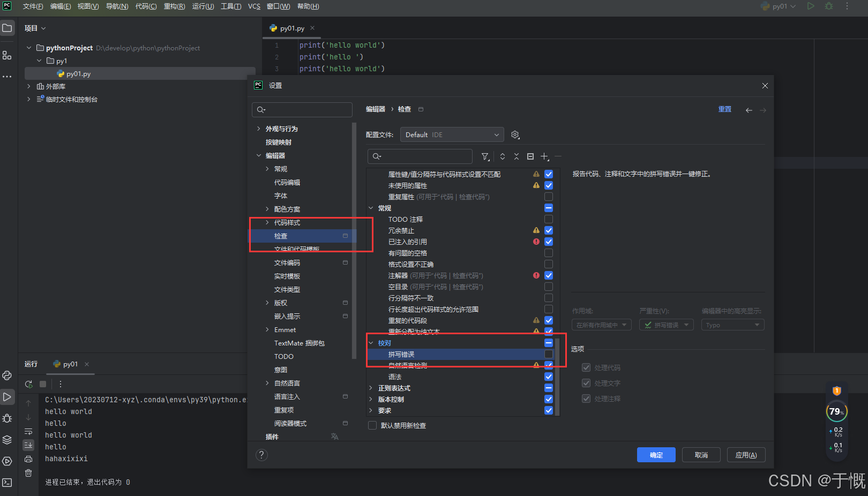This screenshot has width=868, height=496.
Task: Click the add inspection plus icon
Action: click(x=544, y=156)
